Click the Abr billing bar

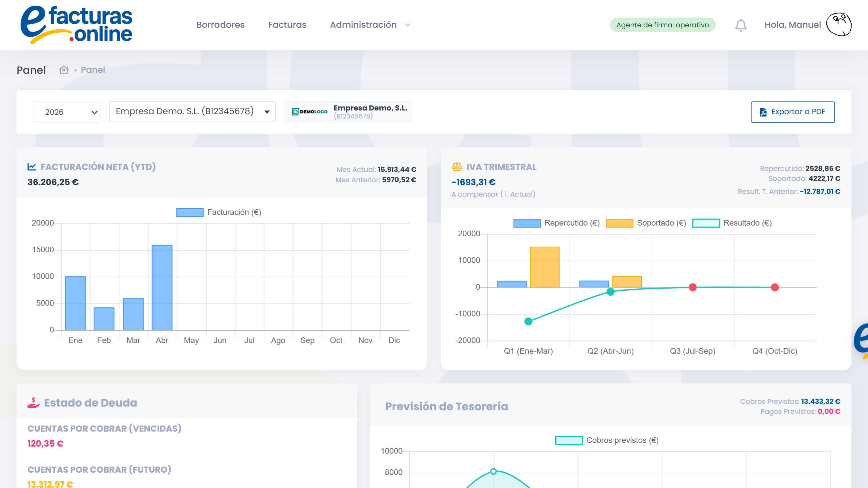pyautogui.click(x=162, y=288)
